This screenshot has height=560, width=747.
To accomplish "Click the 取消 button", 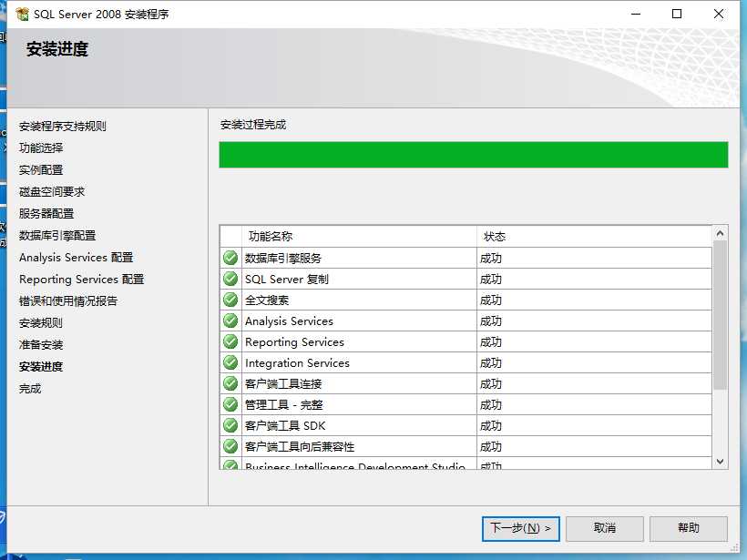I will click(605, 528).
